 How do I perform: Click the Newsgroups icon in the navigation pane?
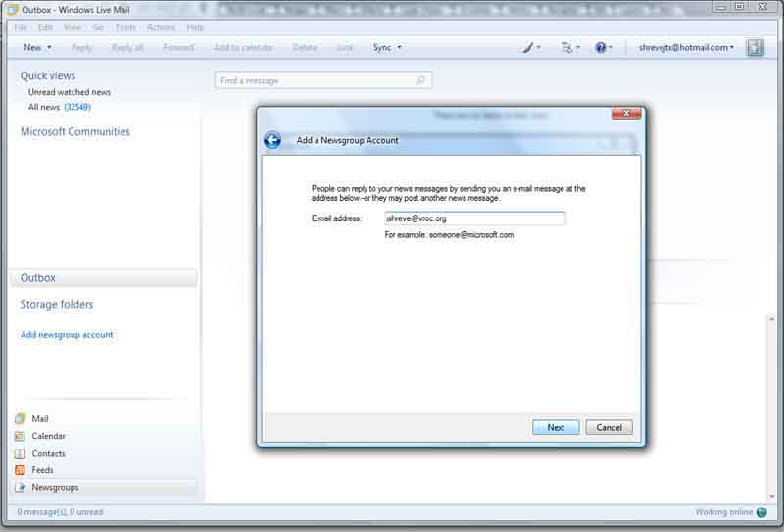(20, 487)
